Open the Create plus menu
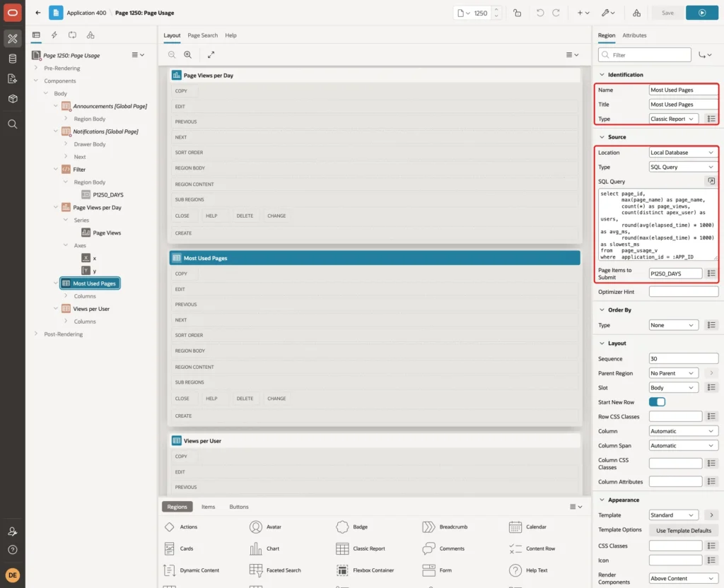This screenshot has width=724, height=588. pos(583,13)
